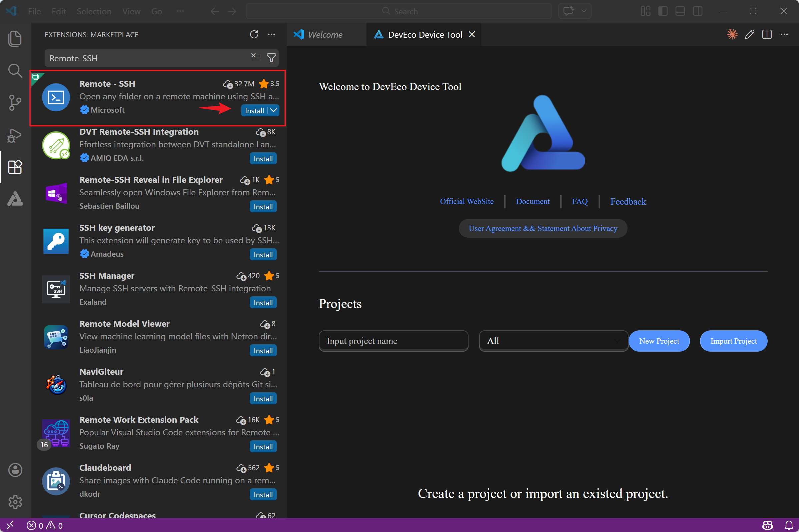799x532 pixels.
Task: Open the Feedback link
Action: coord(628,201)
